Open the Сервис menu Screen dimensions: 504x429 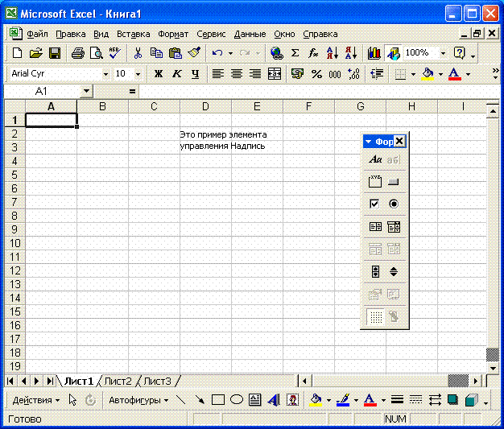click(x=211, y=34)
